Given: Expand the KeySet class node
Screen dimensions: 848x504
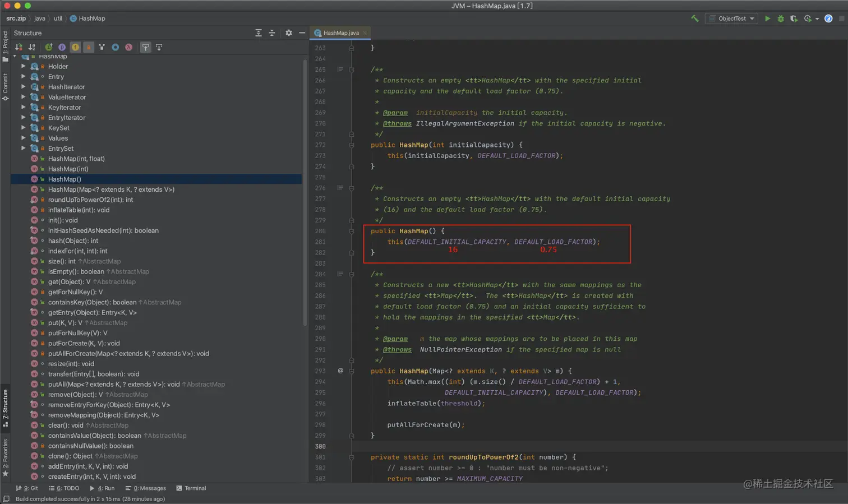Looking at the screenshot, I should pyautogui.click(x=23, y=128).
